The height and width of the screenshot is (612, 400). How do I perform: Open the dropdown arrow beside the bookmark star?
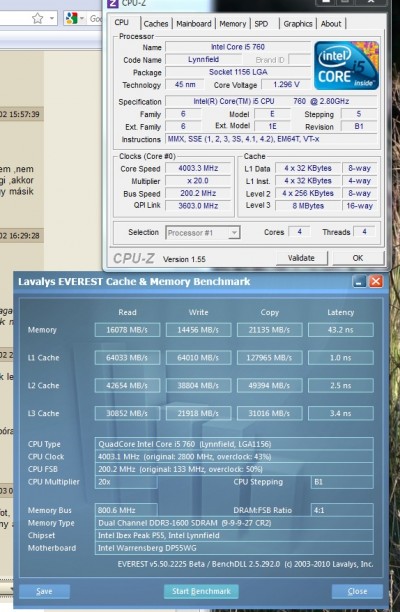point(52,18)
